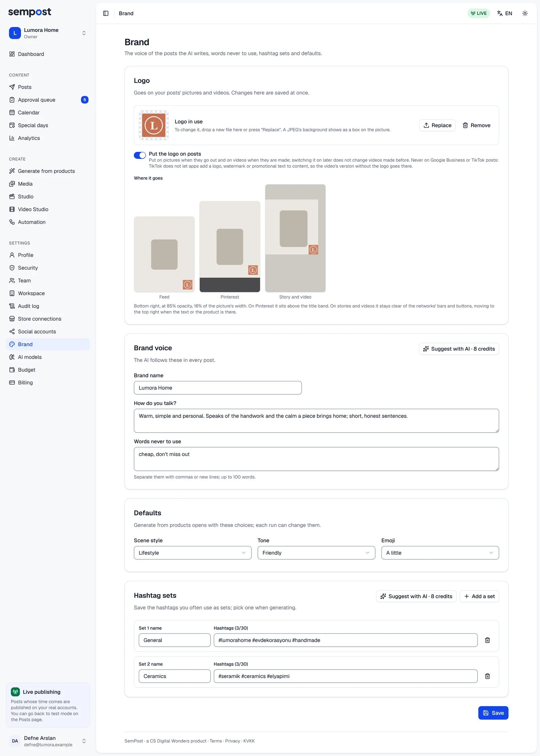The image size is (540, 756).
Task: Click the LIVE status badge
Action: click(479, 13)
